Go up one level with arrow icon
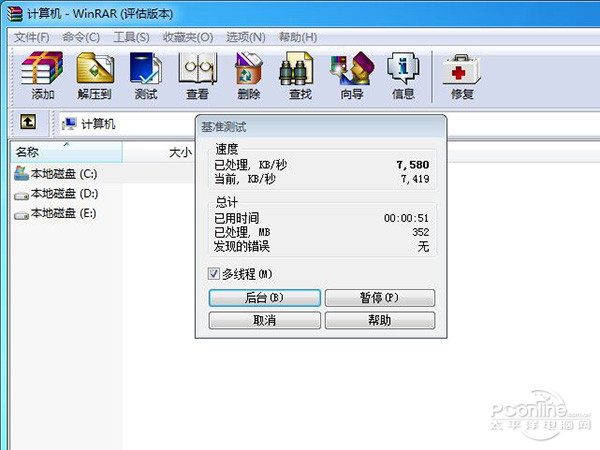This screenshot has height=450, width=600. [x=28, y=122]
